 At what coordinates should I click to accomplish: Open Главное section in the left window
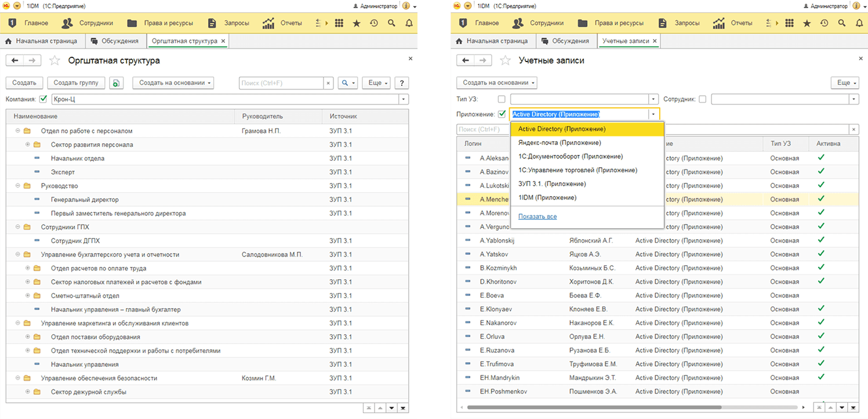(x=29, y=23)
